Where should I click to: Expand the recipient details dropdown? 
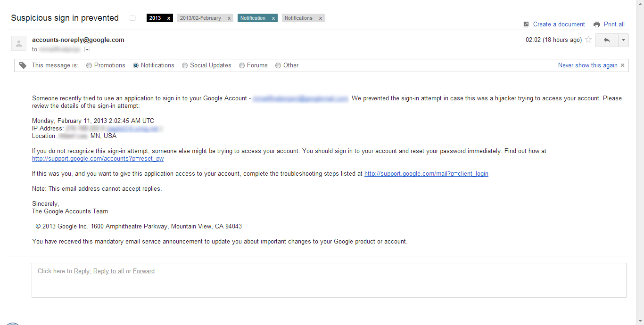87,49
